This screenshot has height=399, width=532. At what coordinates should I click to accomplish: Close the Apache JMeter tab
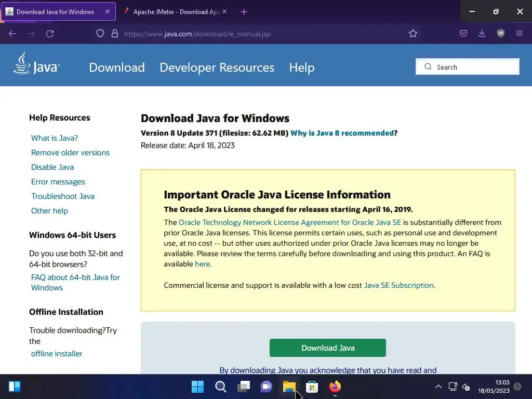[224, 11]
